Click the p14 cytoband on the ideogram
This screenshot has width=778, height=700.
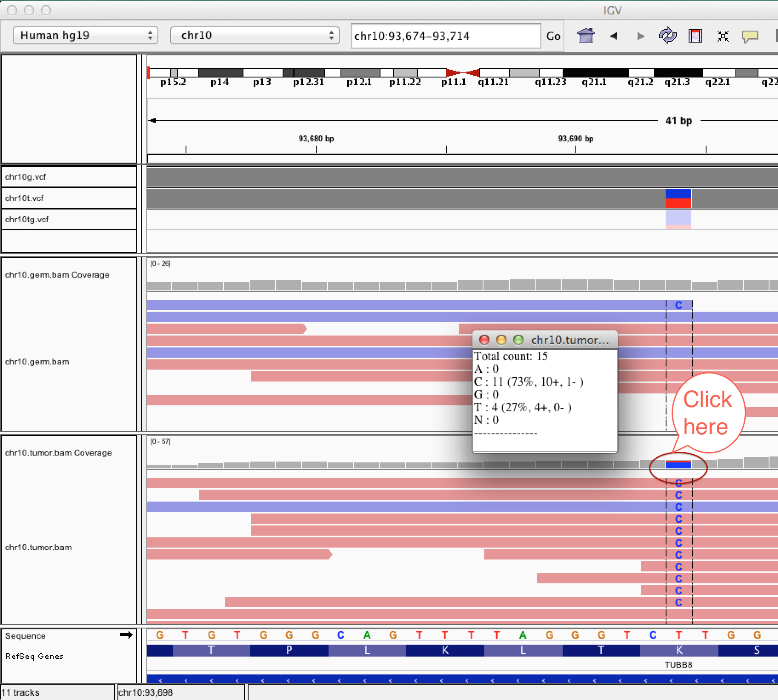click(220, 73)
